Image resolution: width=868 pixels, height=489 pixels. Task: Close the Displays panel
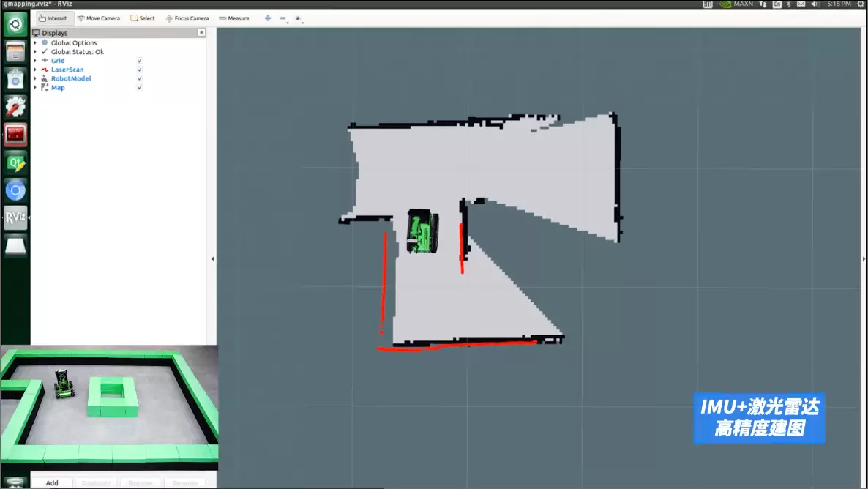[x=201, y=33]
